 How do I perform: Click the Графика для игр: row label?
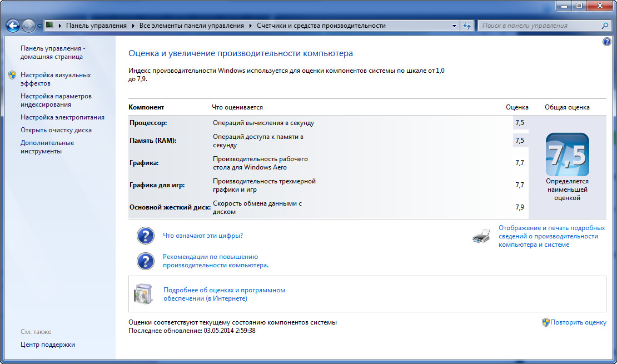[157, 185]
